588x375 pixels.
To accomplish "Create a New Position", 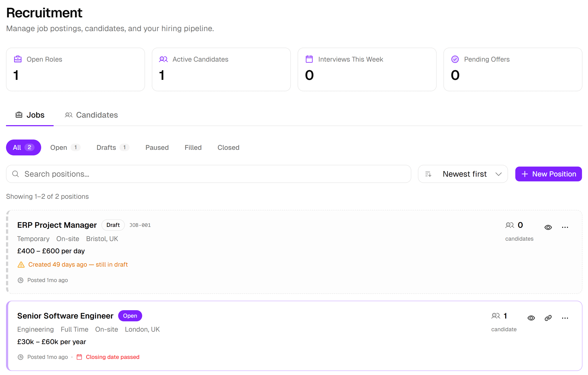I will point(549,174).
